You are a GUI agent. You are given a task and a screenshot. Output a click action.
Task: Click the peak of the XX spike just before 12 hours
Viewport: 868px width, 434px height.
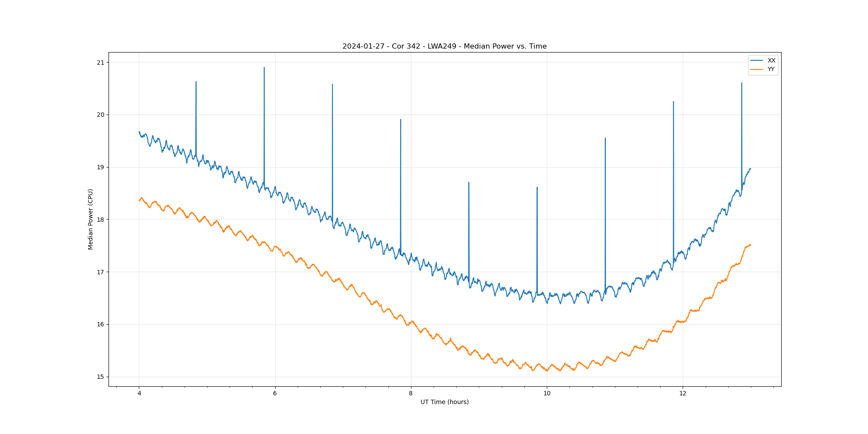point(673,102)
